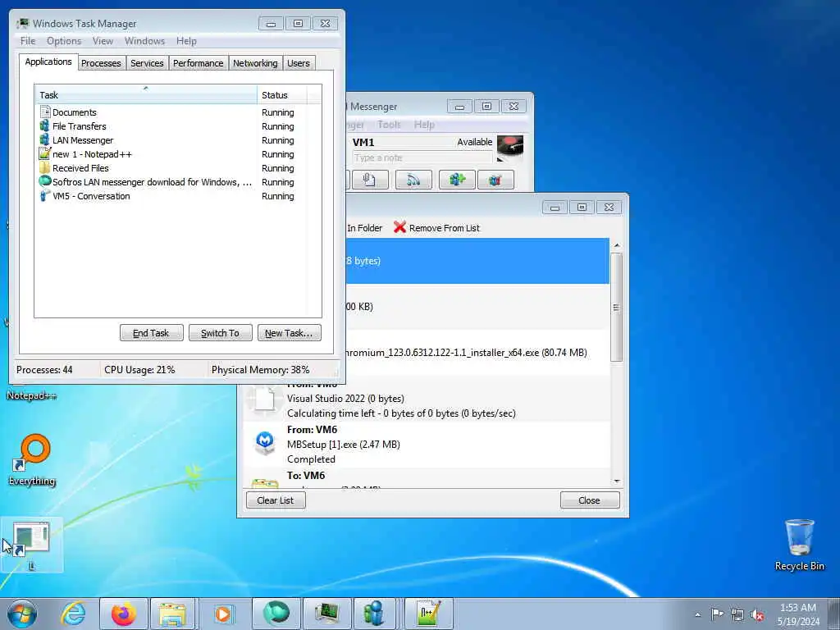Open Task Manager Windows menu
Viewport: 840px width, 630px height.
click(x=144, y=41)
